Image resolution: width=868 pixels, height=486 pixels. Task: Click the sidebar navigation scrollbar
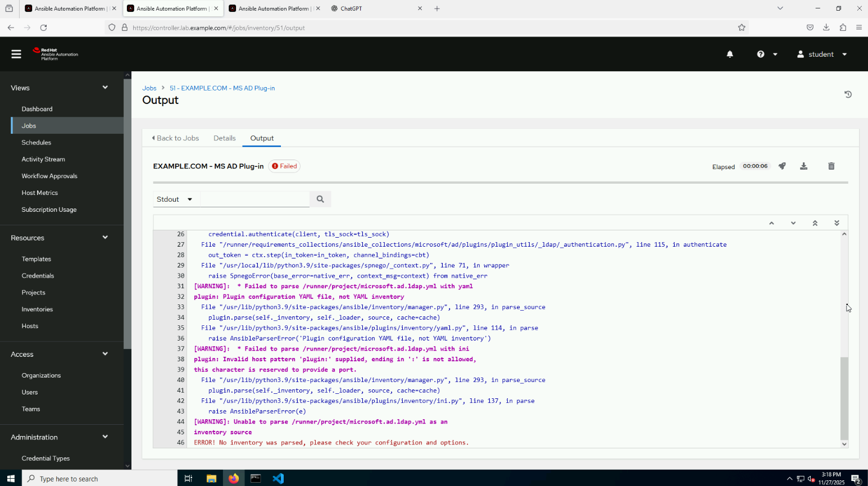click(x=128, y=214)
